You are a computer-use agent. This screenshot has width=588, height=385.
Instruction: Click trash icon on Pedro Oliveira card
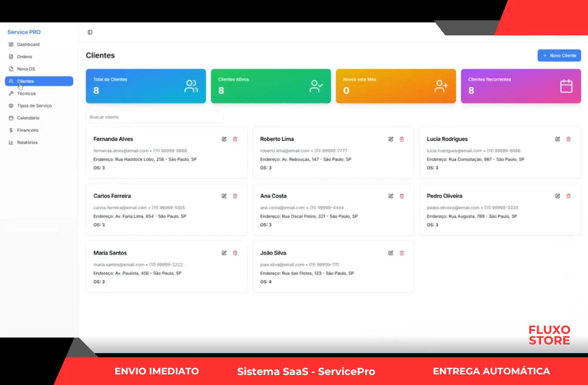point(569,196)
